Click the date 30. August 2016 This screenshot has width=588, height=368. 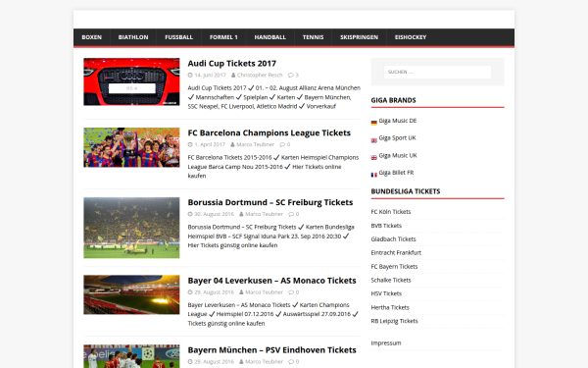click(214, 214)
